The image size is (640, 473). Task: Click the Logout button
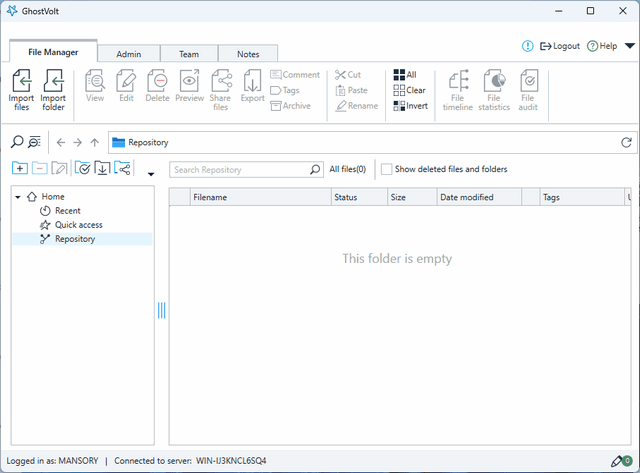tap(560, 46)
